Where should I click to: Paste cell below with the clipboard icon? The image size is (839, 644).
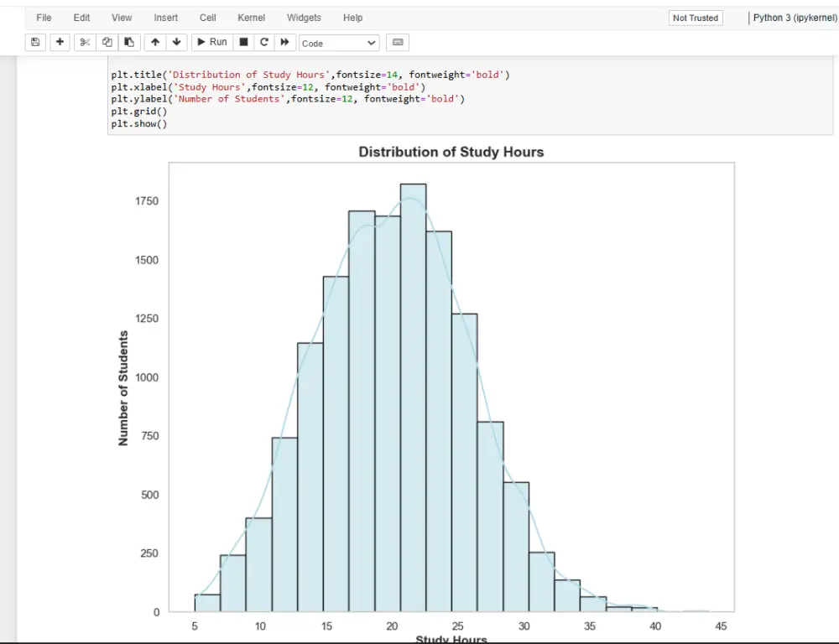130,42
